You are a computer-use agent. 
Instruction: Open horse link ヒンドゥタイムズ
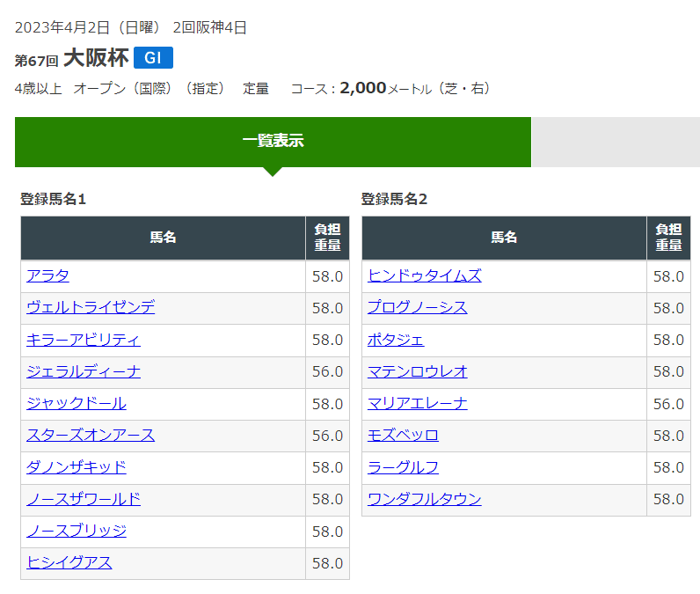(425, 276)
